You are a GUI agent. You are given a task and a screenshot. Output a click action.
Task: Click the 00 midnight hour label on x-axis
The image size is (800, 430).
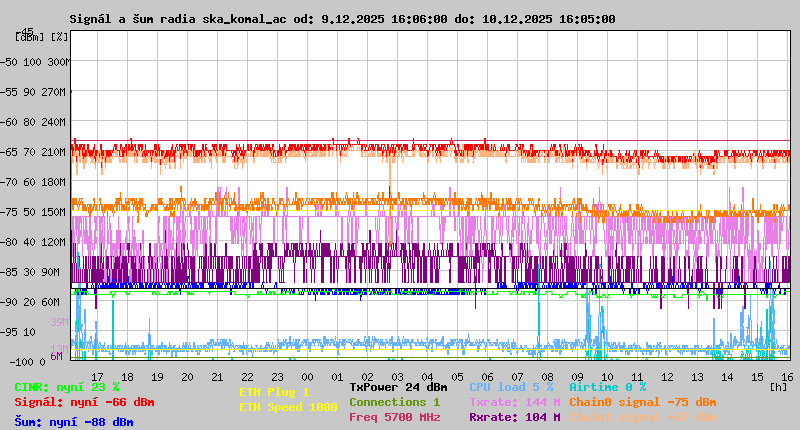click(x=337, y=377)
